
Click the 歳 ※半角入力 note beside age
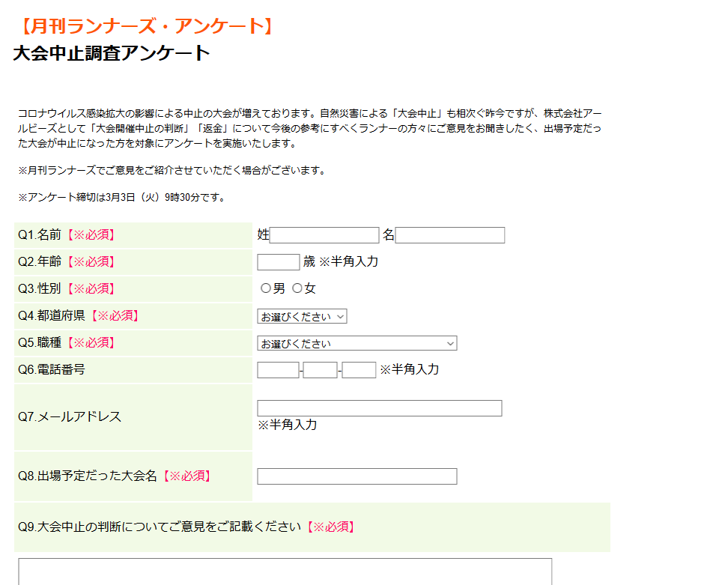pos(341,262)
